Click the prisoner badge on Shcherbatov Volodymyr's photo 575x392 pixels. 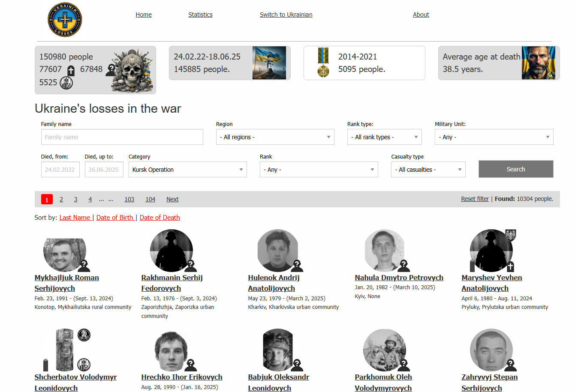pyautogui.click(x=84, y=365)
